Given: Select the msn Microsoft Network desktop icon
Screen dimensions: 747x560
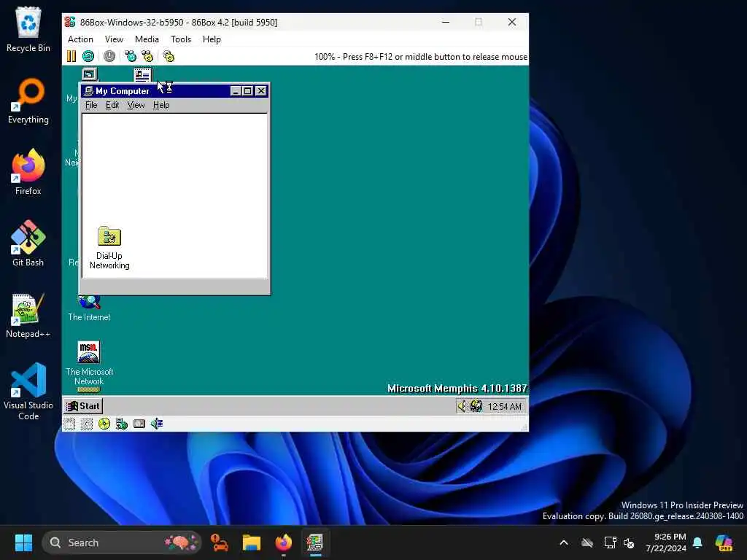Looking at the screenshot, I should point(88,352).
